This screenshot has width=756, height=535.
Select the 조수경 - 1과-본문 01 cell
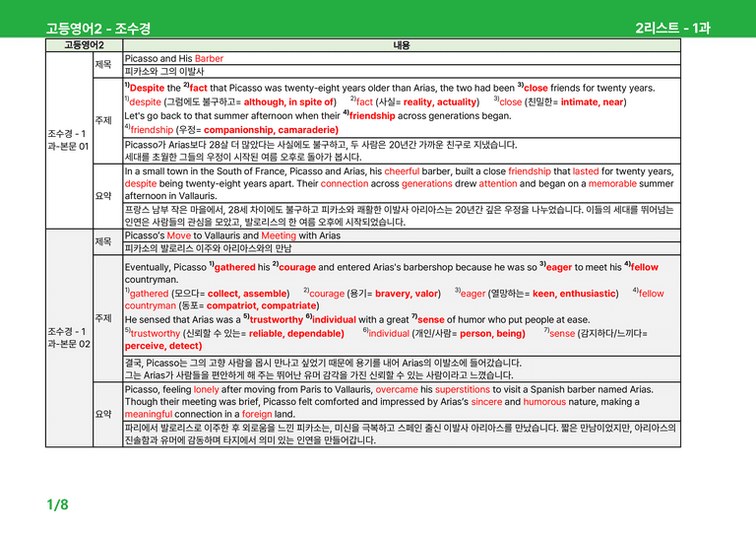tap(69, 140)
